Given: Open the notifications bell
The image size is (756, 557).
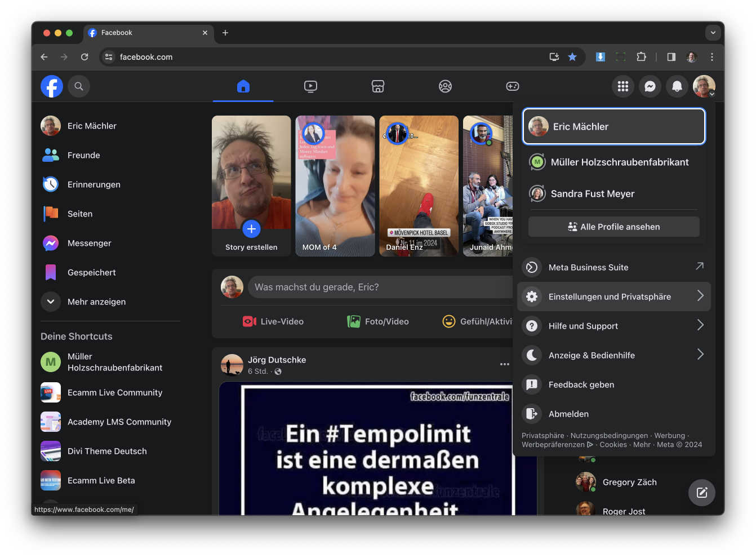Looking at the screenshot, I should (677, 86).
